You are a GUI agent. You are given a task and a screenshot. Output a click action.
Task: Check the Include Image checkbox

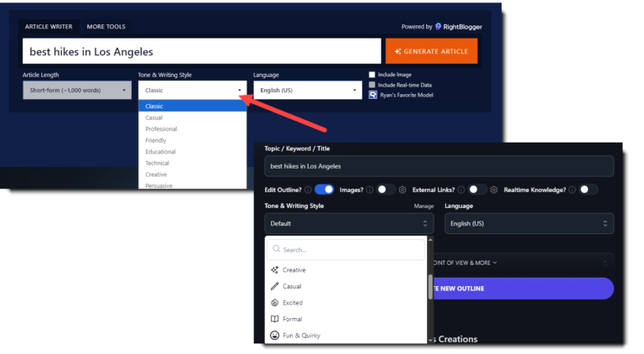point(372,75)
